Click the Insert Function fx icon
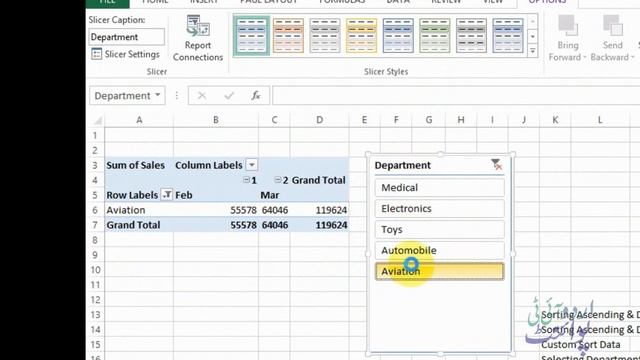This screenshot has width=640, height=360. (x=256, y=96)
